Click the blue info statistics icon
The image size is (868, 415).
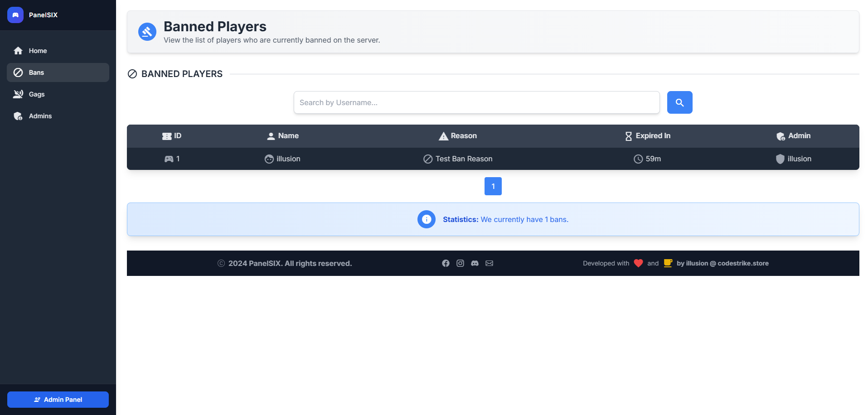(x=426, y=219)
